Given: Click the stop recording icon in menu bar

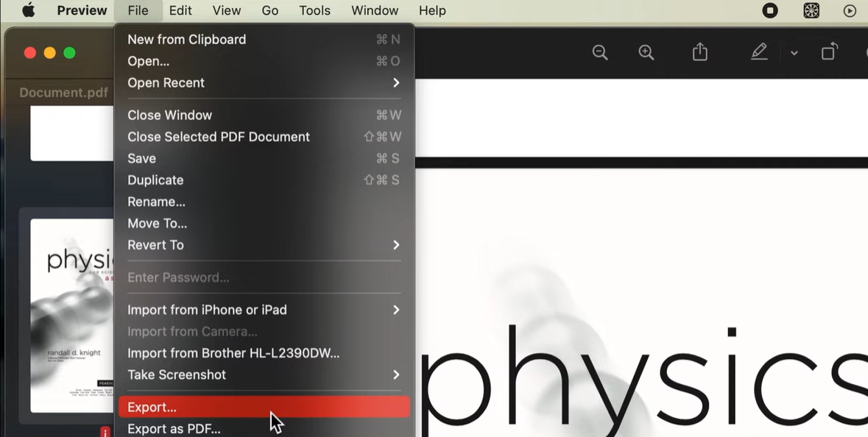Looking at the screenshot, I should (770, 10).
